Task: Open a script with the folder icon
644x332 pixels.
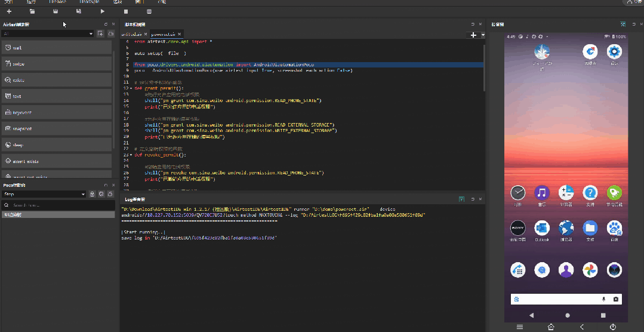Action: [32, 11]
